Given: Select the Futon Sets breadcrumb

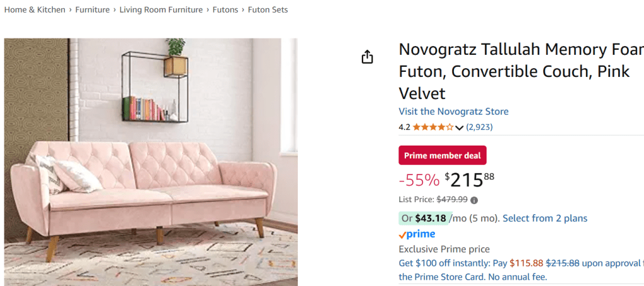Looking at the screenshot, I should point(268,10).
